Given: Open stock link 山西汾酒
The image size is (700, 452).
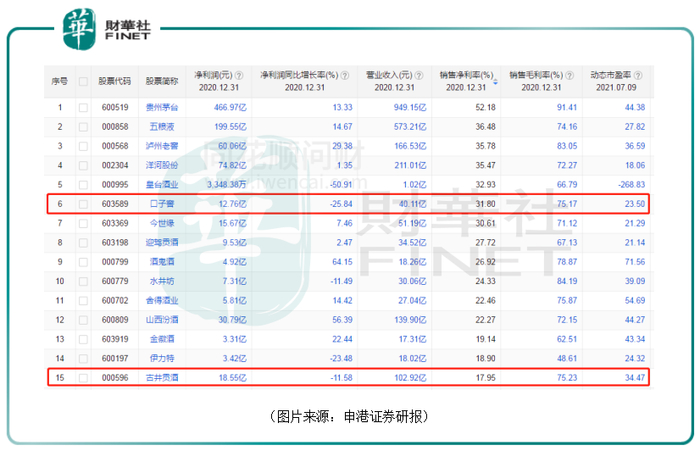Looking at the screenshot, I should click(162, 320).
